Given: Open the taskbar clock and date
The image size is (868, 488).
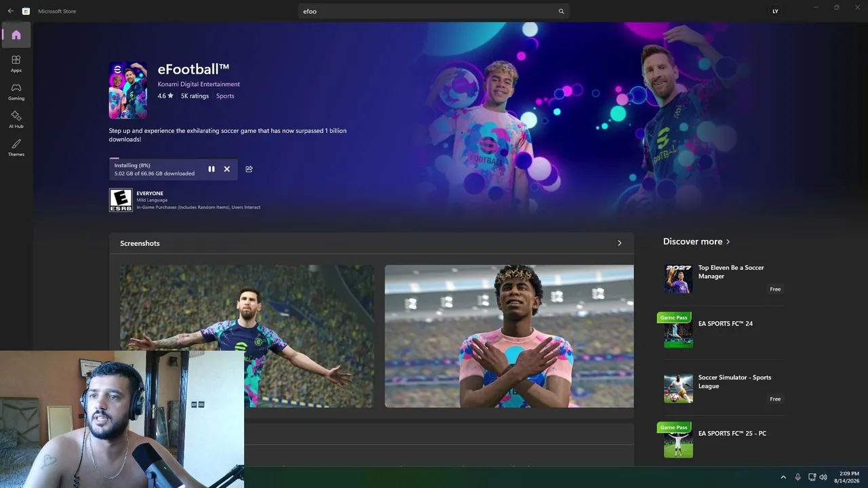Looking at the screenshot, I should click(847, 477).
